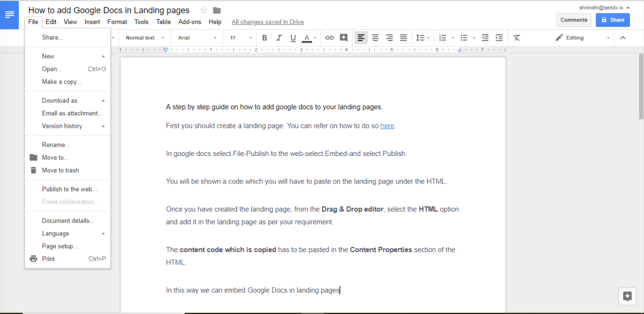Click the move-to-folder icon beside the title
The height and width of the screenshot is (314, 644).
[217, 10]
